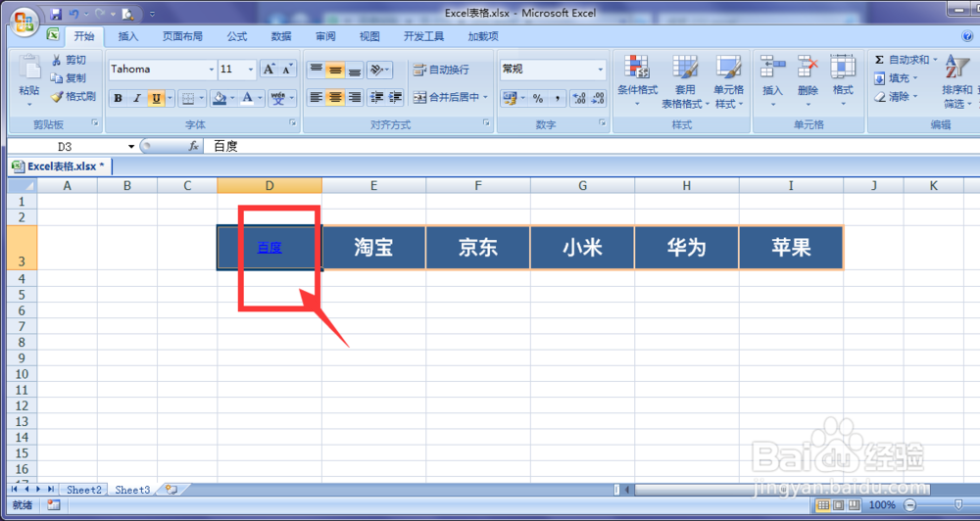Open accounting number format
This screenshot has height=521, width=980.
509,98
